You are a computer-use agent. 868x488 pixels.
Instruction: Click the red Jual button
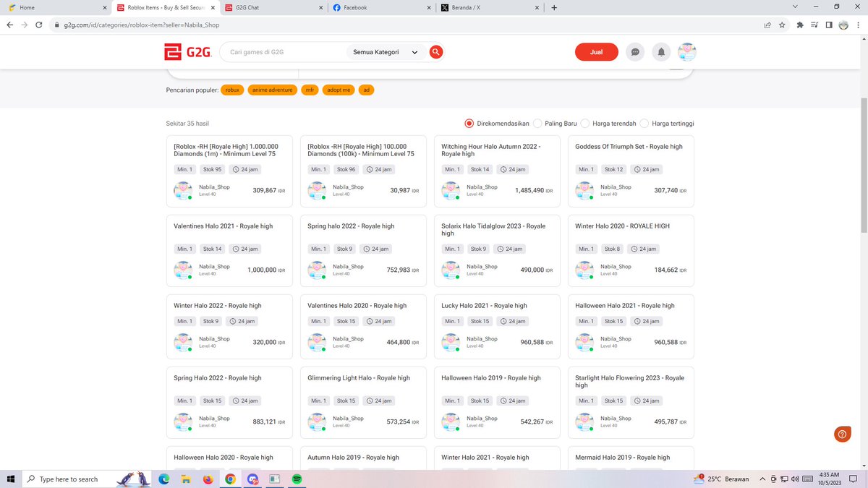(x=597, y=52)
